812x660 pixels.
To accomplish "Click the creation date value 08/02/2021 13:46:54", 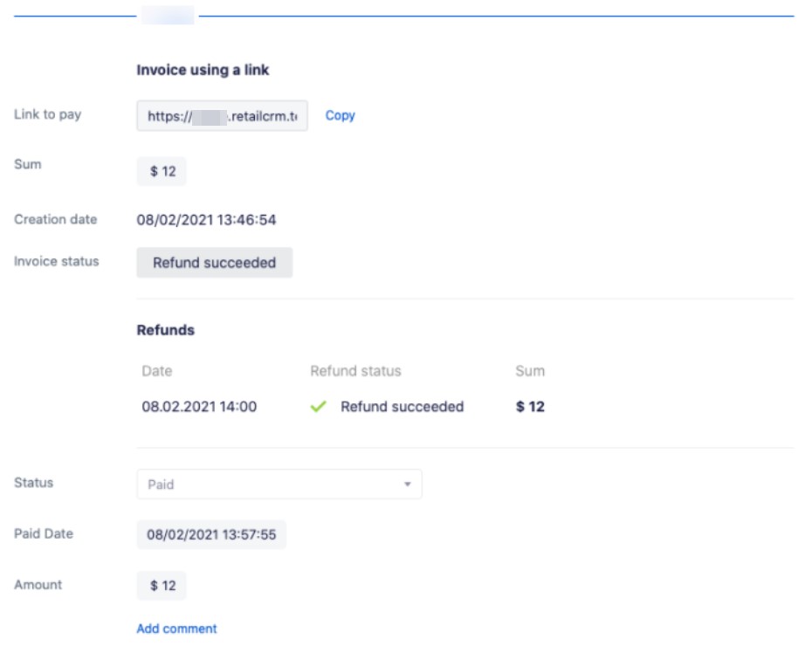I will (x=206, y=220).
